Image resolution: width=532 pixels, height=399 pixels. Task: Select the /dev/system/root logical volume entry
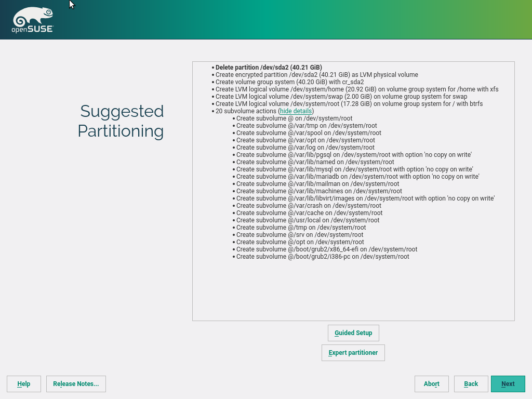click(x=349, y=104)
